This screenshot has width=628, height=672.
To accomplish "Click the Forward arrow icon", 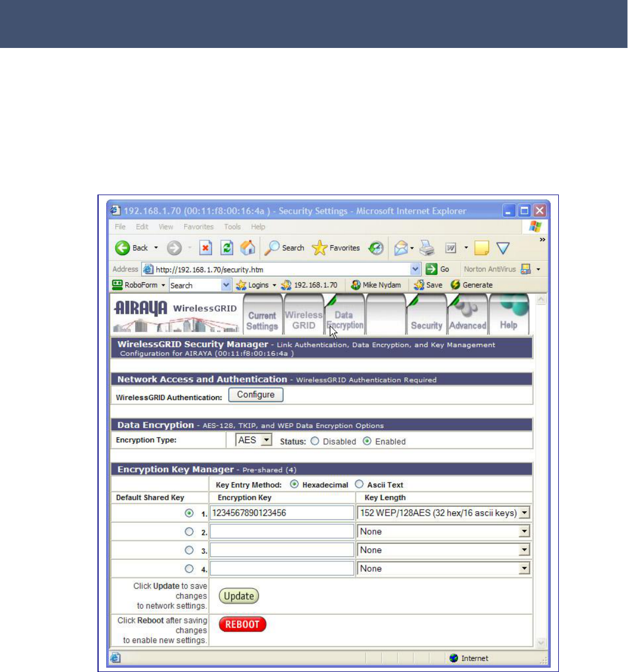I will click(174, 248).
